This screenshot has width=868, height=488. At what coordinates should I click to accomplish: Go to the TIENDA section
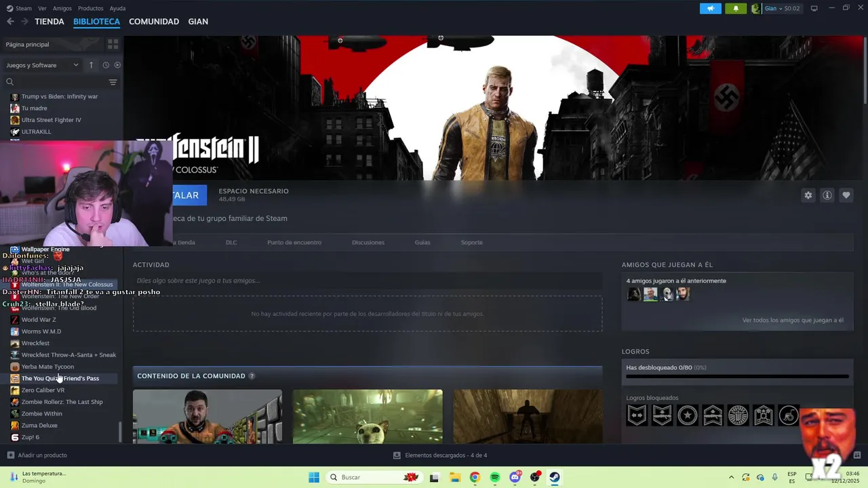pos(50,22)
